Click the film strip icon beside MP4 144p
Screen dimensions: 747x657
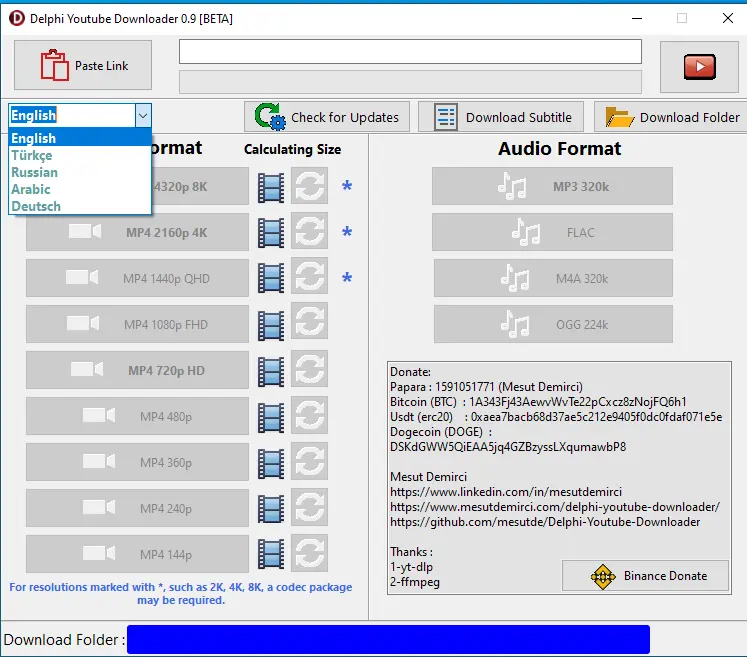tap(271, 554)
